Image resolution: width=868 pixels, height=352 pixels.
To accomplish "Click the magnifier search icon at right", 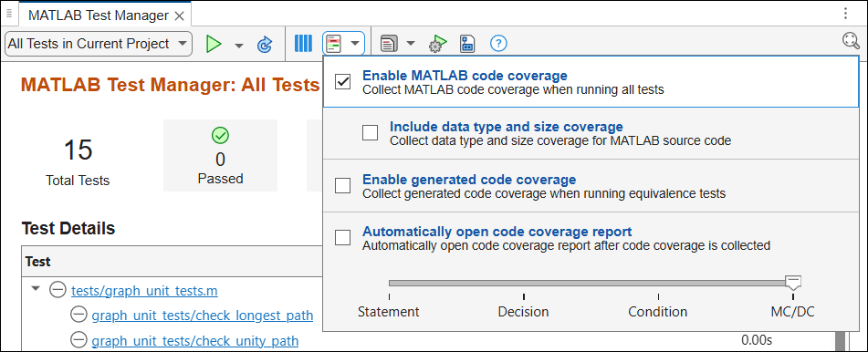I will 852,42.
